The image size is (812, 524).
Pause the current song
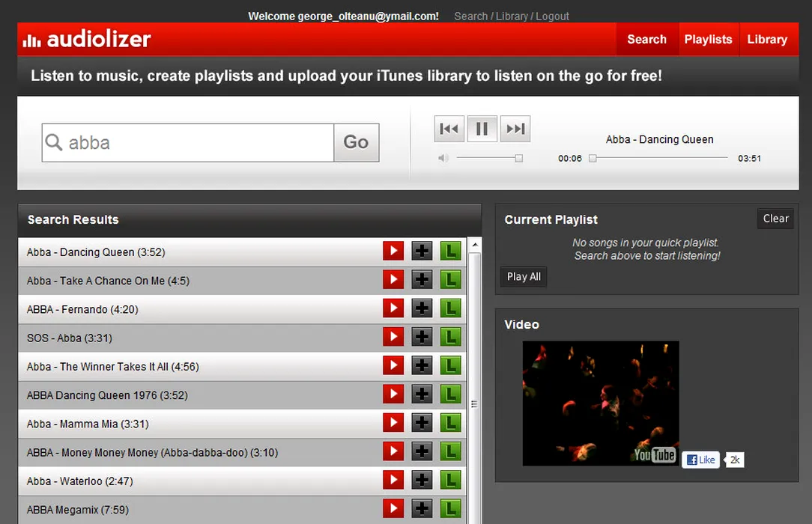[482, 129]
